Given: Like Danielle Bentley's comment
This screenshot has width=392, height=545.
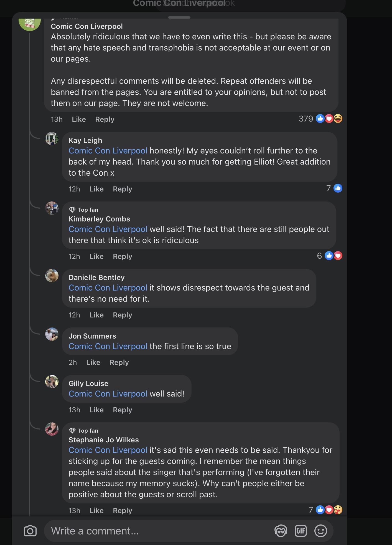Looking at the screenshot, I should (96, 315).
